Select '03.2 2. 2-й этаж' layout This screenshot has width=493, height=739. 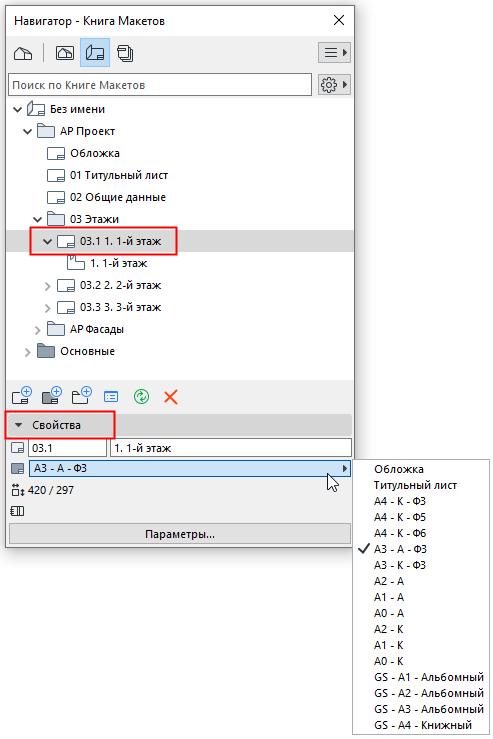[x=120, y=285]
